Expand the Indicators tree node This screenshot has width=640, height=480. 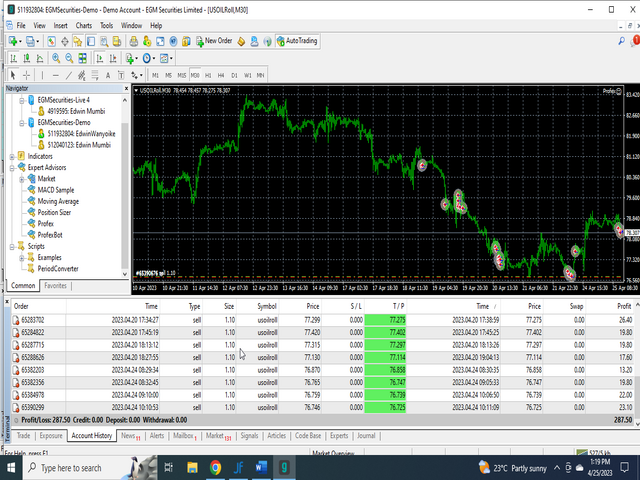(x=12, y=157)
